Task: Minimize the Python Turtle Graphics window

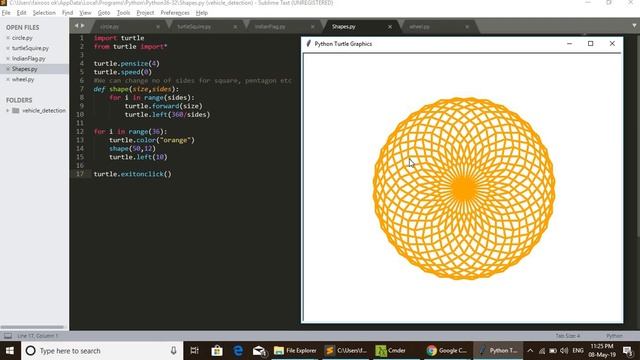Action: (x=569, y=43)
